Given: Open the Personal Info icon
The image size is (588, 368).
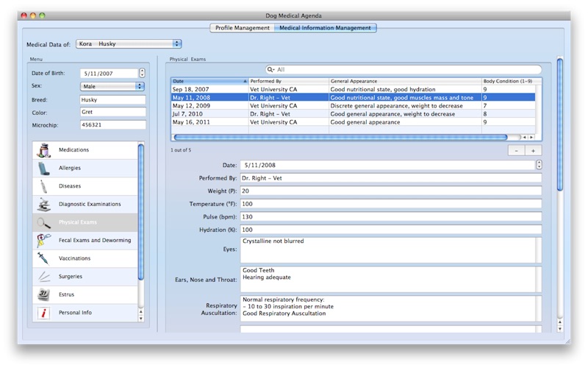Looking at the screenshot, I should coord(43,312).
